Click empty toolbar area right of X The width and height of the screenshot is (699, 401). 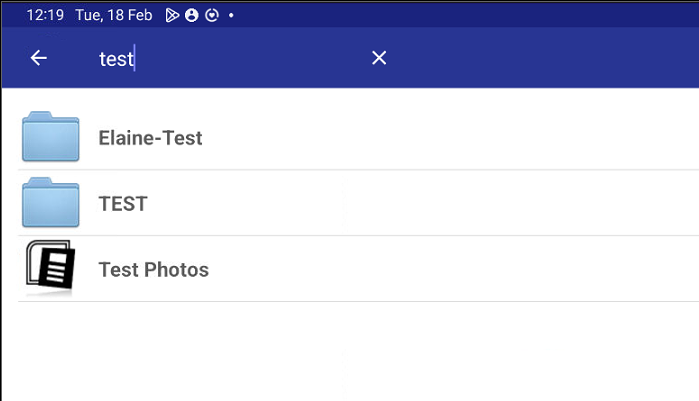[x=540, y=58]
